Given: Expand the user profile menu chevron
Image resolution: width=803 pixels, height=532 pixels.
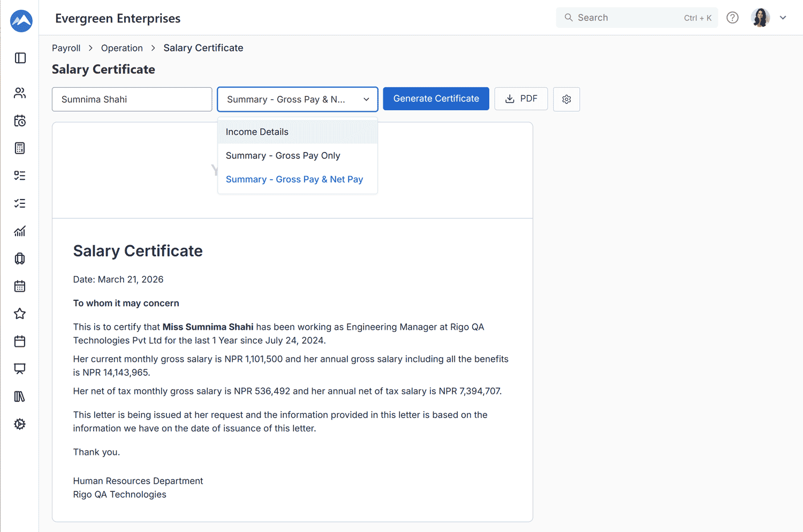Looking at the screenshot, I should coord(783,18).
